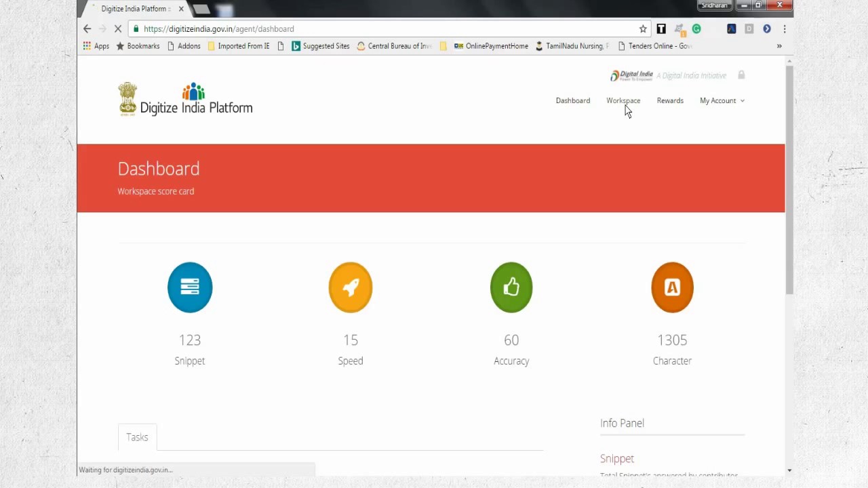Screen dimensions: 868x488
Task: Click the 60 Accuracy value
Action: 511,340
